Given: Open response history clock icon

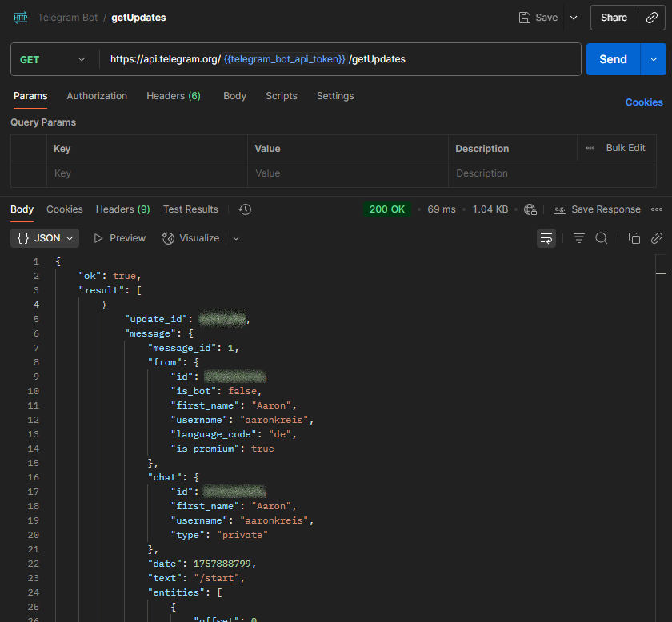Looking at the screenshot, I should point(245,209).
